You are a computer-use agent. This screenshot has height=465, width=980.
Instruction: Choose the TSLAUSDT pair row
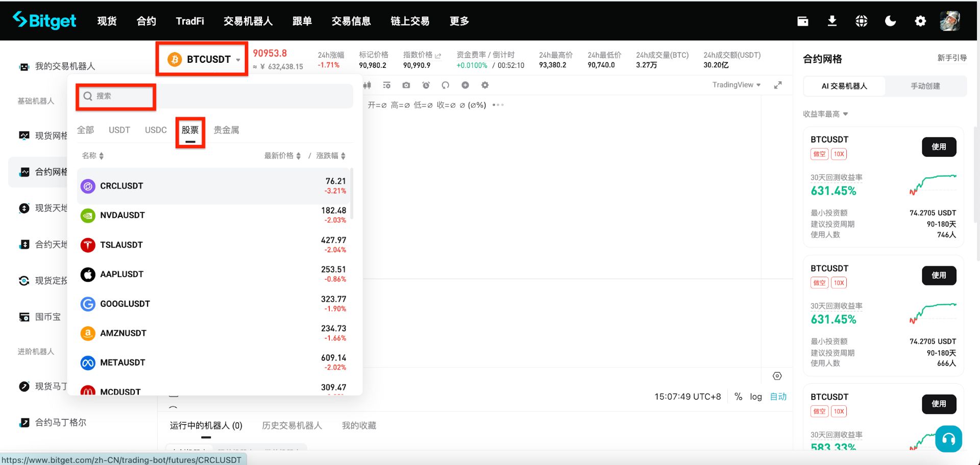pos(213,245)
